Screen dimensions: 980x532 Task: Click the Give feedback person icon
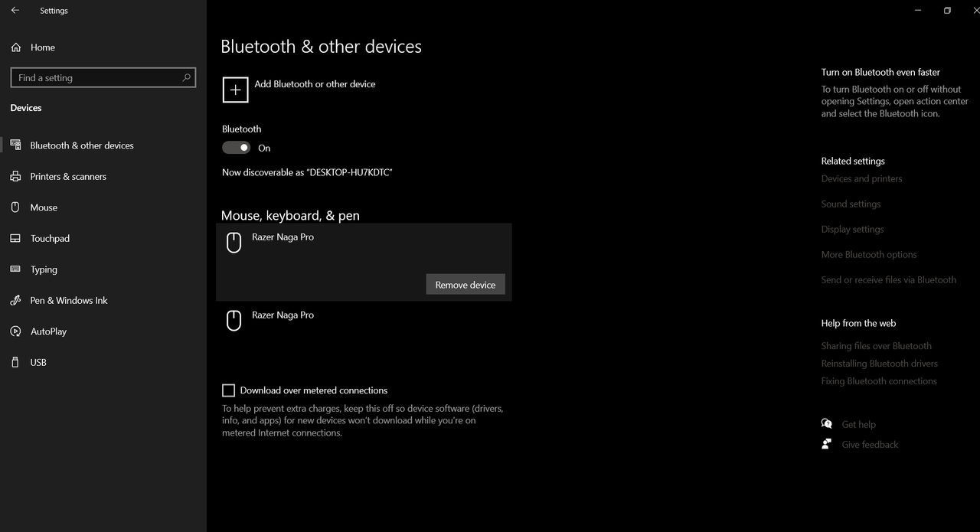point(827,444)
